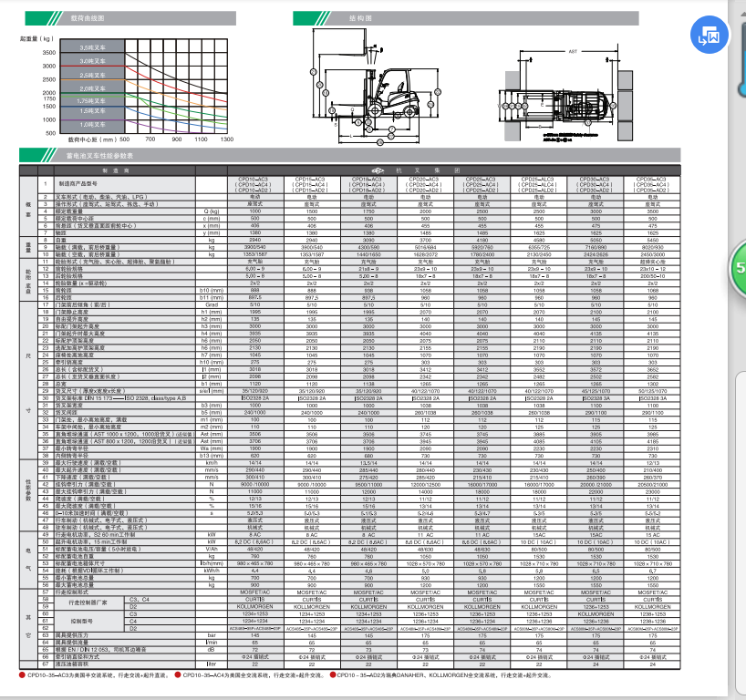Click the "2.5吨叉车" band in the load chart
The width and height of the screenshot is (746, 700).
[92, 75]
